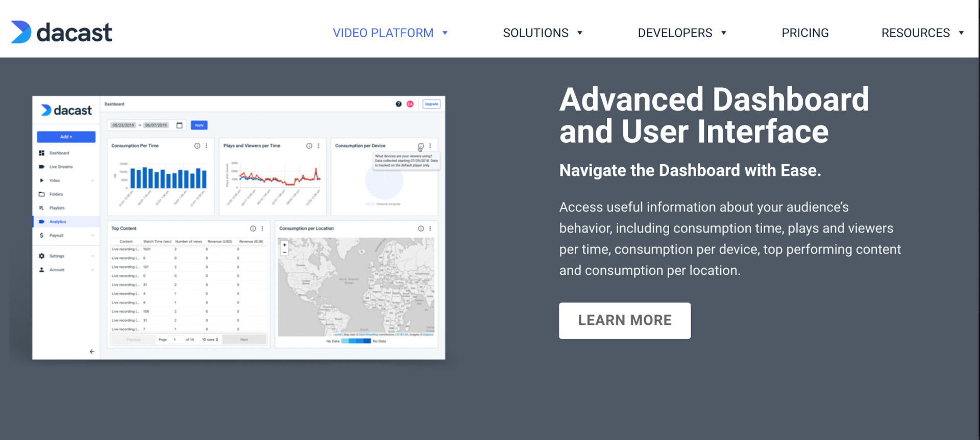This screenshot has width=980, height=440.
Task: Click the Live Streams label in the sidebar
Action: point(61,167)
